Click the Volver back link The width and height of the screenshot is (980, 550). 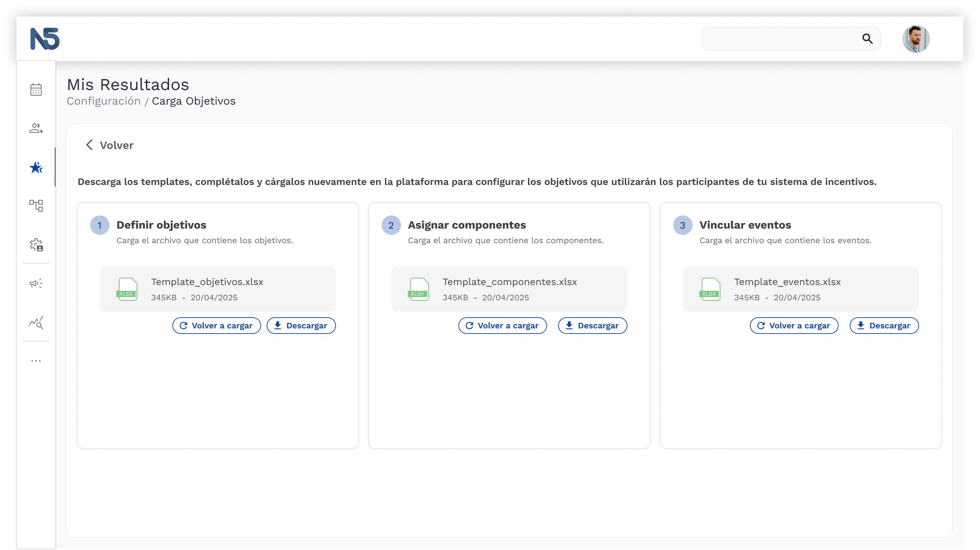pos(116,145)
